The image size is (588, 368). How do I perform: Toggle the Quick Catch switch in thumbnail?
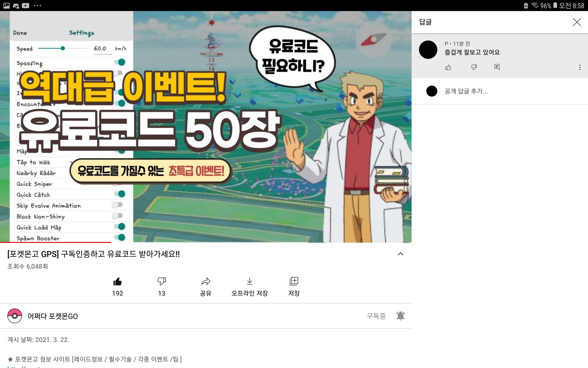click(x=120, y=194)
